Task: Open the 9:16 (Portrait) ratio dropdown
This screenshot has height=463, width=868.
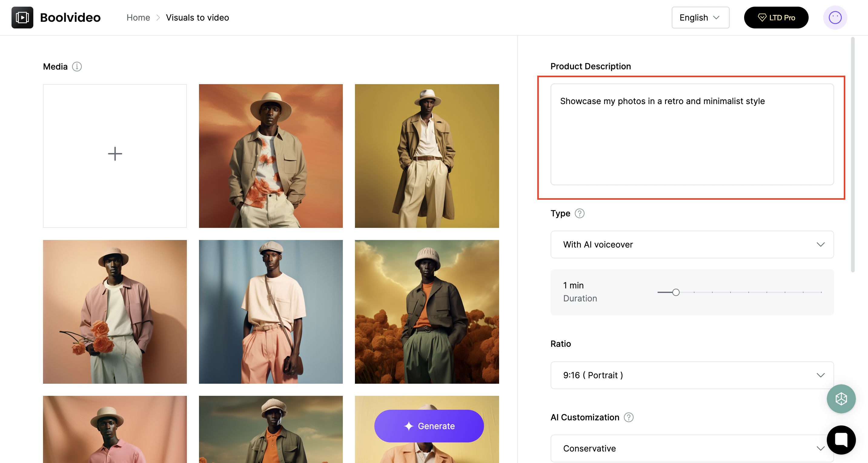Action: coord(692,375)
